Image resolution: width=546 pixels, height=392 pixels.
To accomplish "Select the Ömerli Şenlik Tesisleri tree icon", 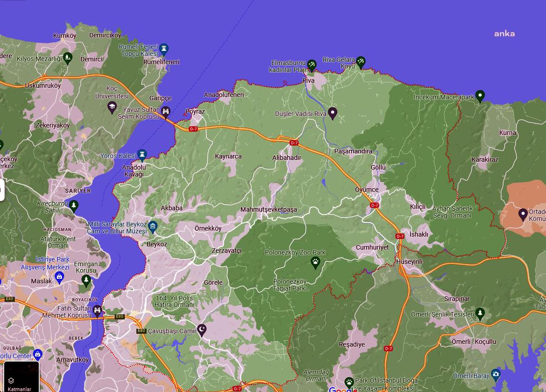I will point(480,313).
